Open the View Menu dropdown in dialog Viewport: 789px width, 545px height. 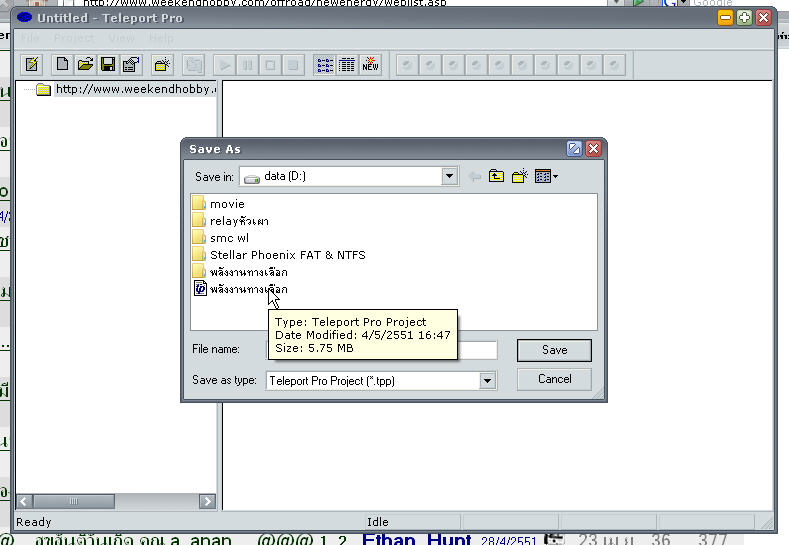546,177
